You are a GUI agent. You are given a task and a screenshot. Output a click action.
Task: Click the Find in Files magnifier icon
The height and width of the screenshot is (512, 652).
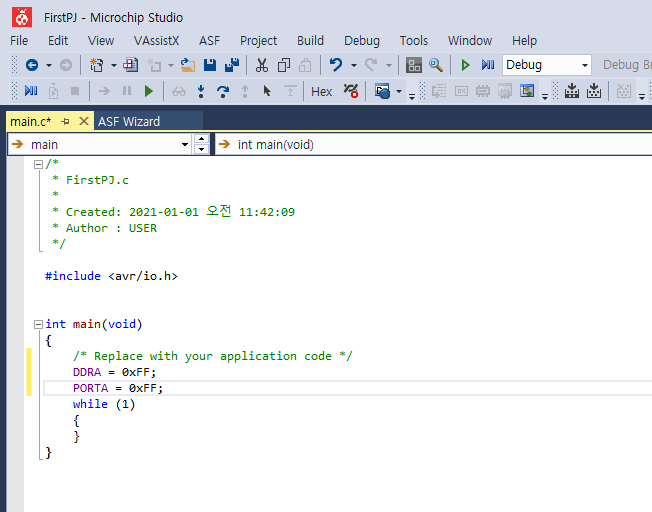click(x=436, y=65)
